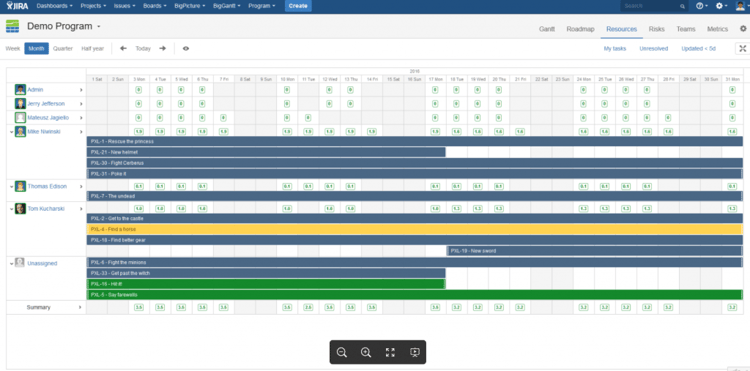Collapse the Unassigned task group
The image size is (750, 371).
(x=11, y=263)
